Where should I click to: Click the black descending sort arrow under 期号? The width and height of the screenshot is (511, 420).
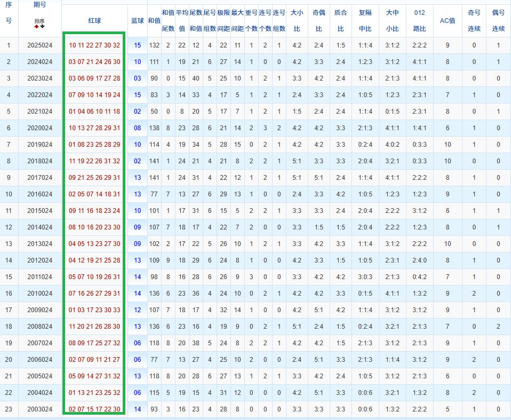coord(43,26)
